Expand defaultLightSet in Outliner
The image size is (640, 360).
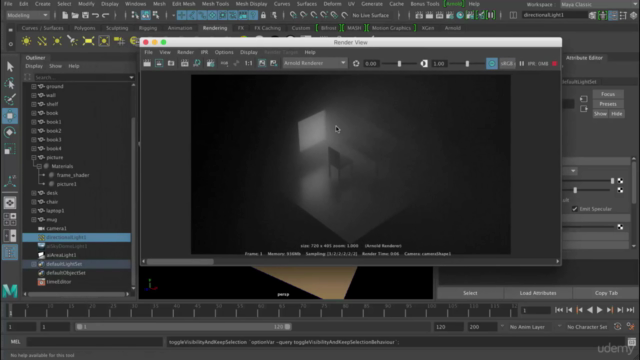[34, 264]
